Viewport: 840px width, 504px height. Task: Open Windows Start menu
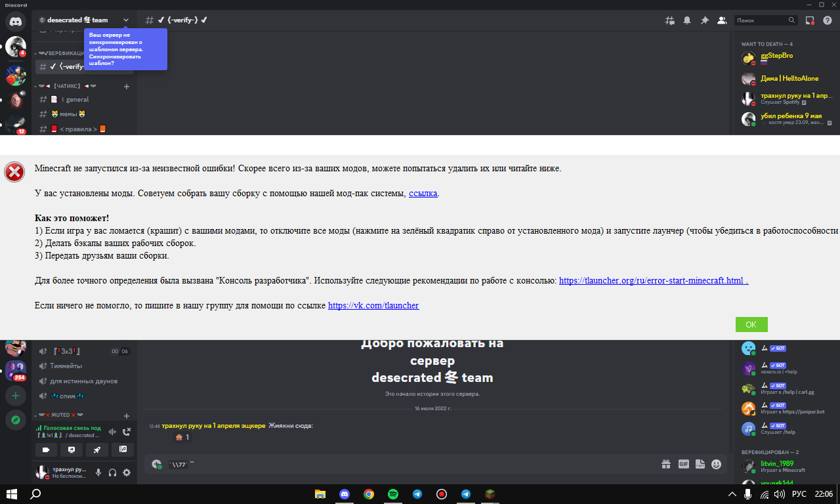(x=11, y=494)
